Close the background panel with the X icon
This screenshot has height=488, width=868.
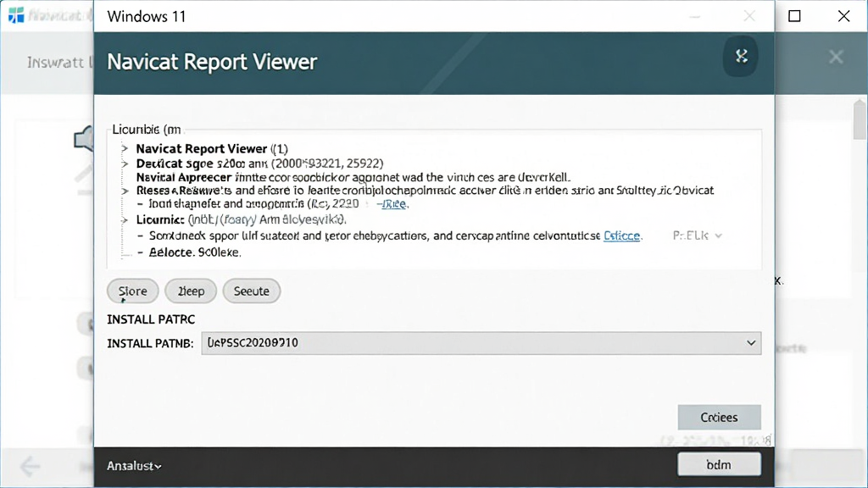click(836, 57)
